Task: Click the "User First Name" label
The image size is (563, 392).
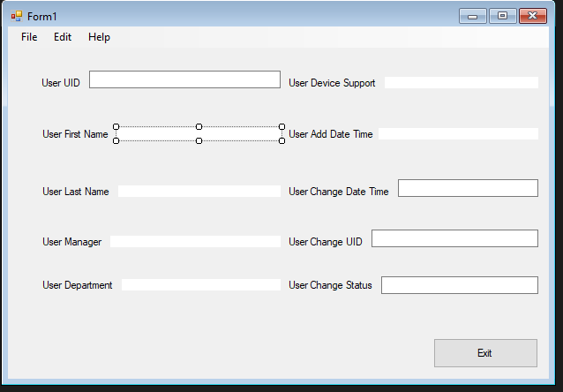Action: 75,134
